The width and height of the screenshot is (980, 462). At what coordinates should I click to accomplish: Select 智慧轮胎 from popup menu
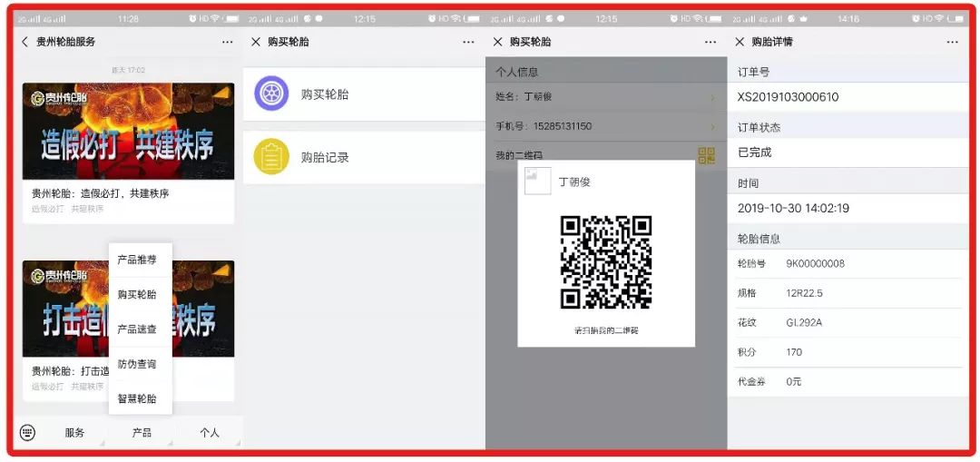click(137, 398)
